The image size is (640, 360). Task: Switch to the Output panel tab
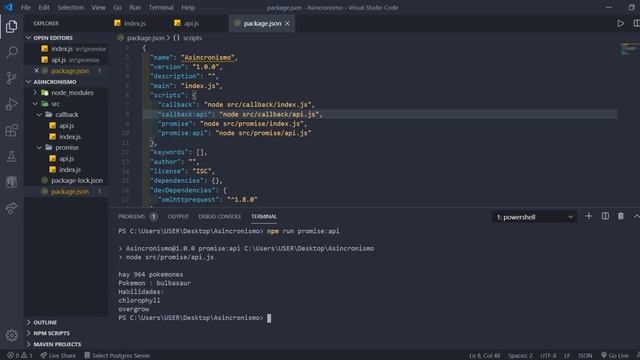178,216
